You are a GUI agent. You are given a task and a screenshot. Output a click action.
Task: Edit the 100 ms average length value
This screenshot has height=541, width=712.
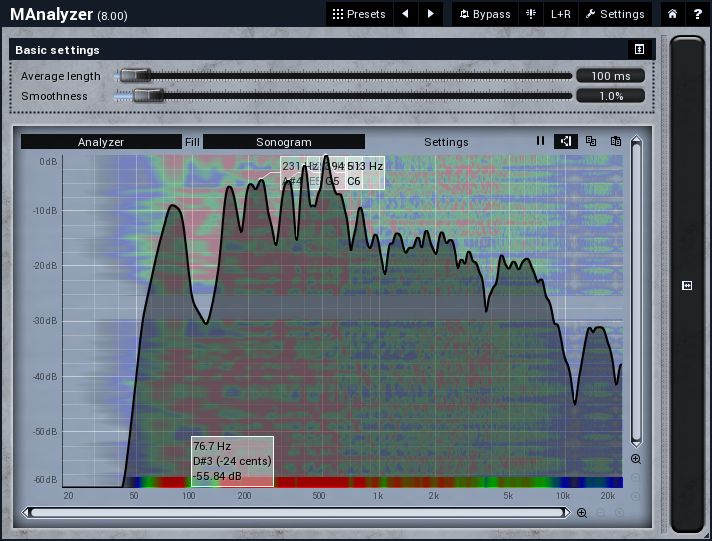(x=610, y=76)
